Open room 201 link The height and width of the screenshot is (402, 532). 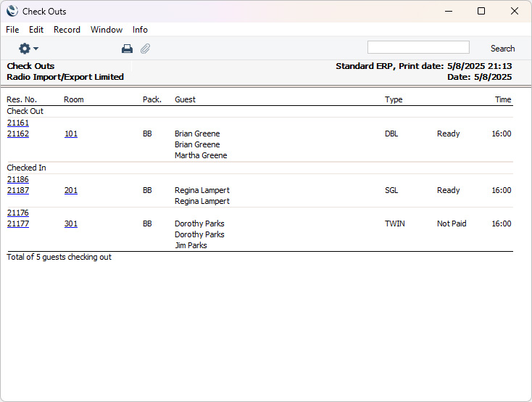point(71,190)
